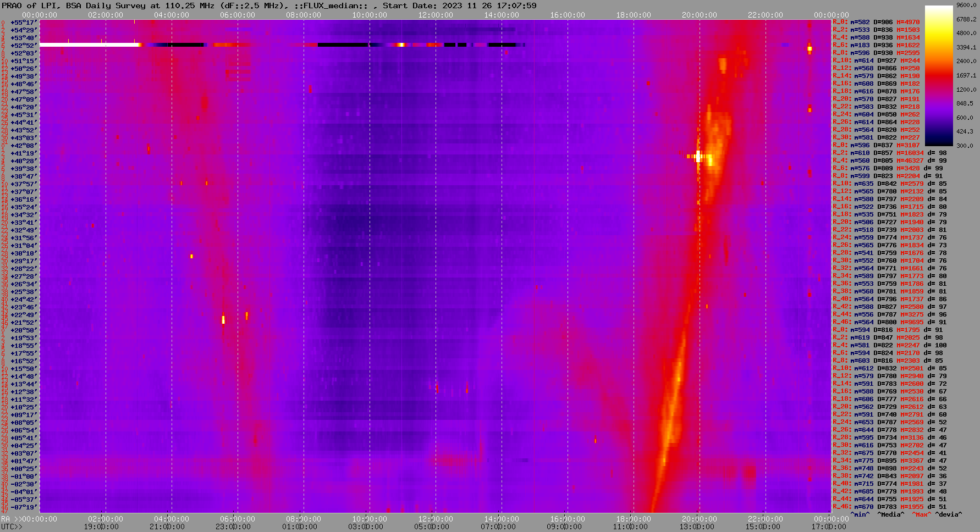The width and height of the screenshot is (980, 532).
Task: Click the bright yellow spot on +21°52' row
Action: [223, 319]
